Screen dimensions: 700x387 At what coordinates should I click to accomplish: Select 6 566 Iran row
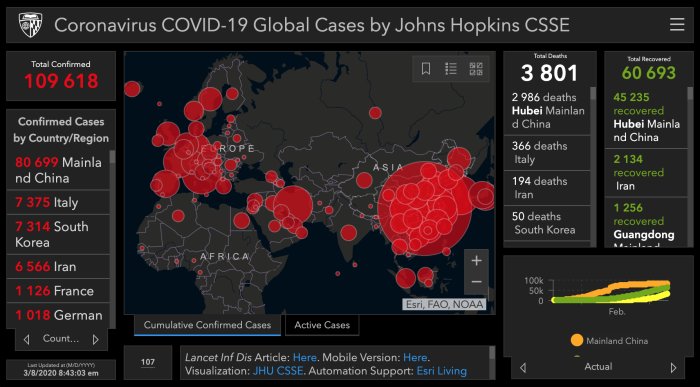(x=58, y=266)
